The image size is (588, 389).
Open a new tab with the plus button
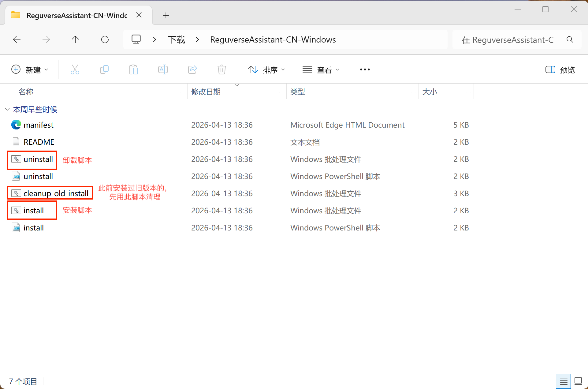[x=166, y=15]
